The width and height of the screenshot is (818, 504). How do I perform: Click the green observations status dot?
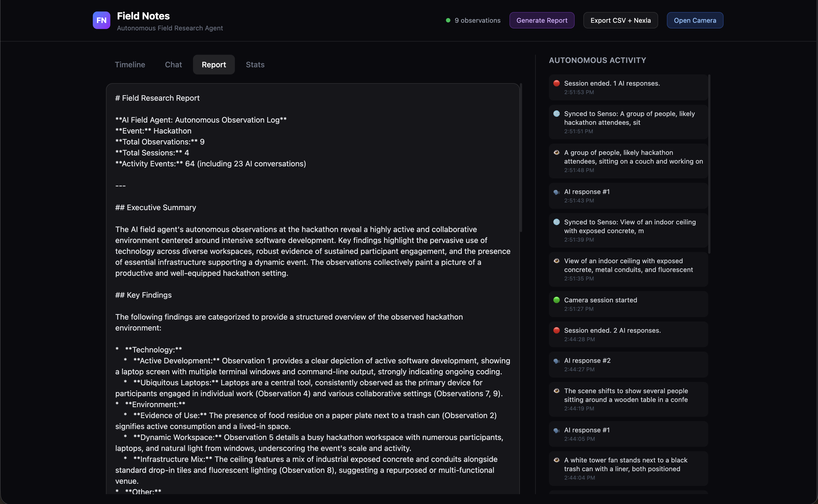448,20
